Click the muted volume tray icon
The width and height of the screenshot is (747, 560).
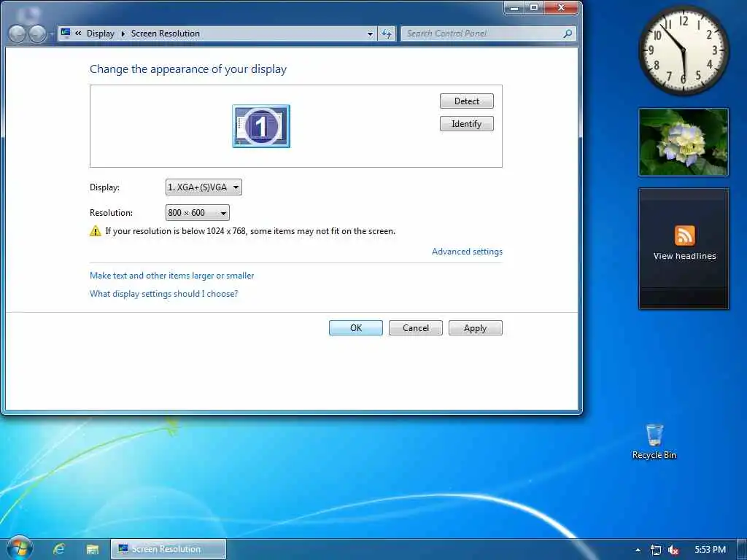click(673, 550)
